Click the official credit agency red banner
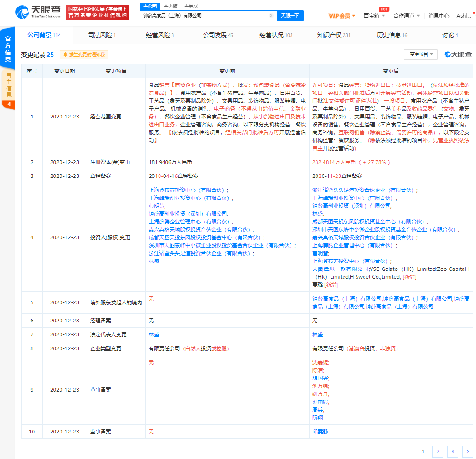The height and width of the screenshot is (459, 476). pyautogui.click(x=97, y=12)
